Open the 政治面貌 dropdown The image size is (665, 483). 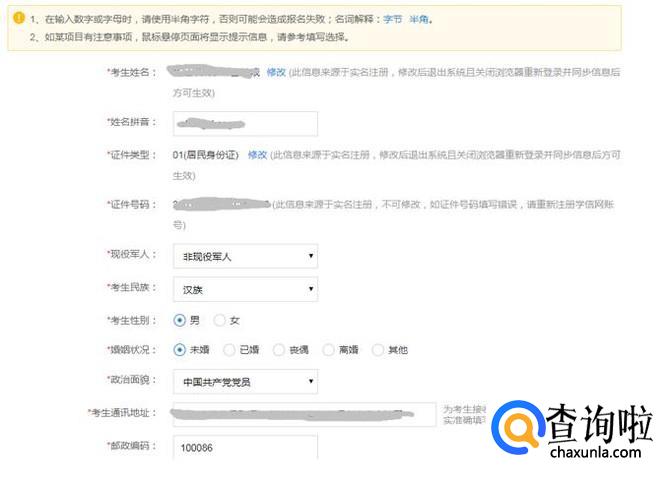coord(245,382)
